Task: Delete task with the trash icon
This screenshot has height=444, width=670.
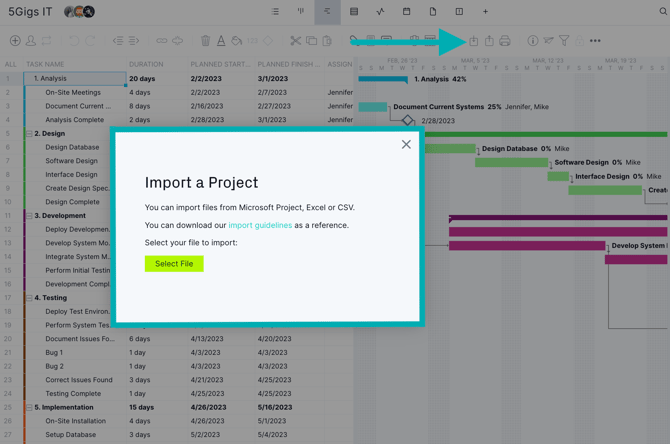Action: [x=206, y=41]
